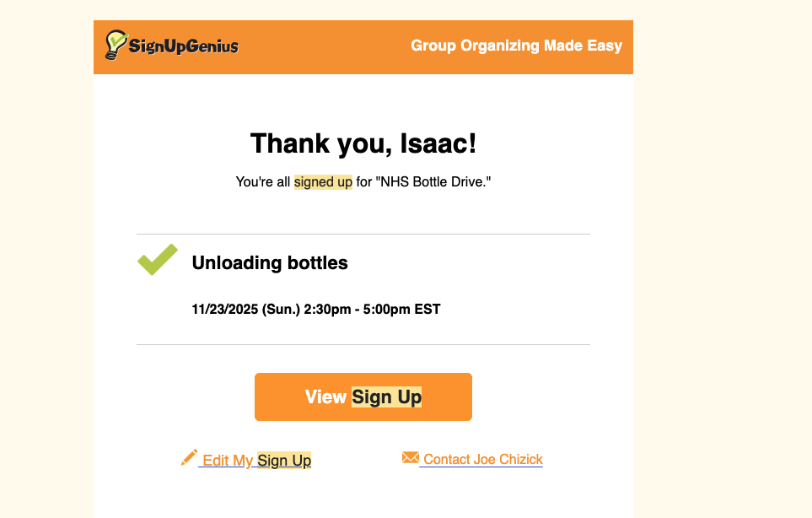Click the EST timezone label
Image resolution: width=812 pixels, height=518 pixels.
point(428,310)
